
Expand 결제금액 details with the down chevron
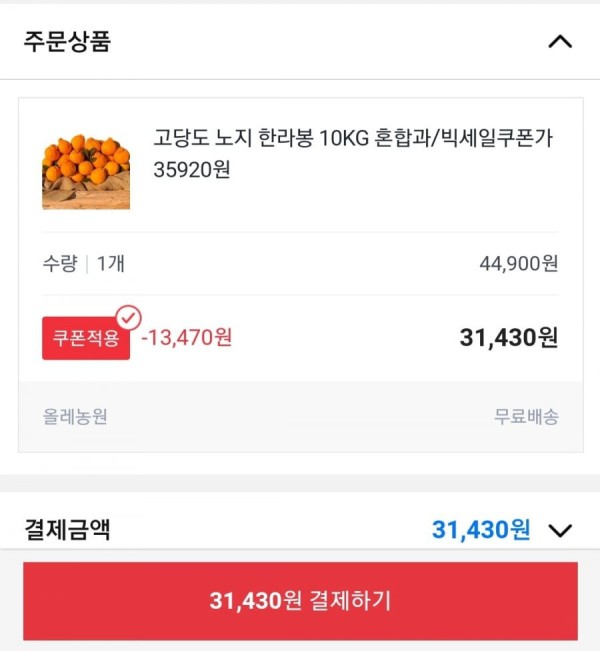click(x=560, y=530)
